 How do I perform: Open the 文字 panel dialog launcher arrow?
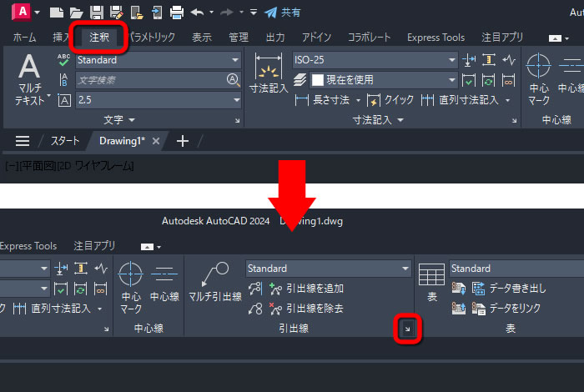coord(237,121)
